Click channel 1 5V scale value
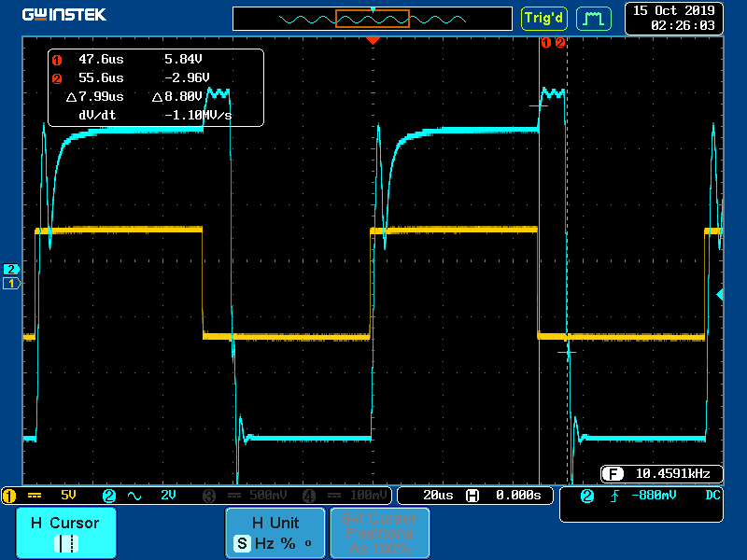747x560 pixels. pyautogui.click(x=68, y=496)
